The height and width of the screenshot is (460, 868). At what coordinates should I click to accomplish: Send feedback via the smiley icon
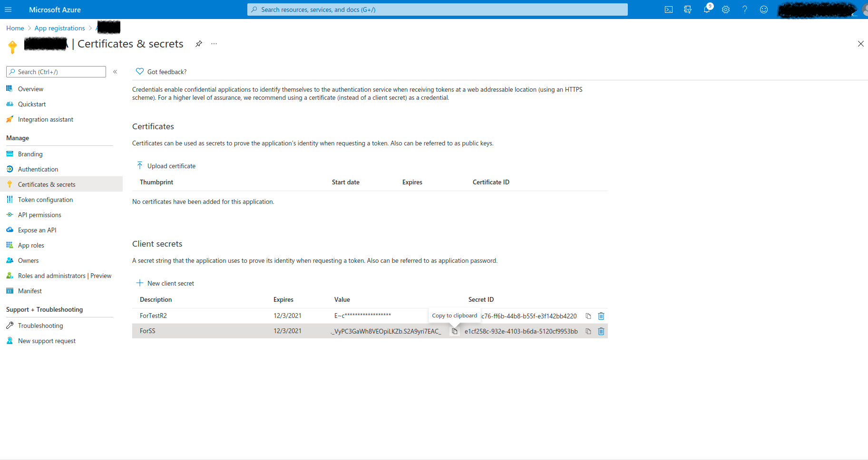coord(764,10)
